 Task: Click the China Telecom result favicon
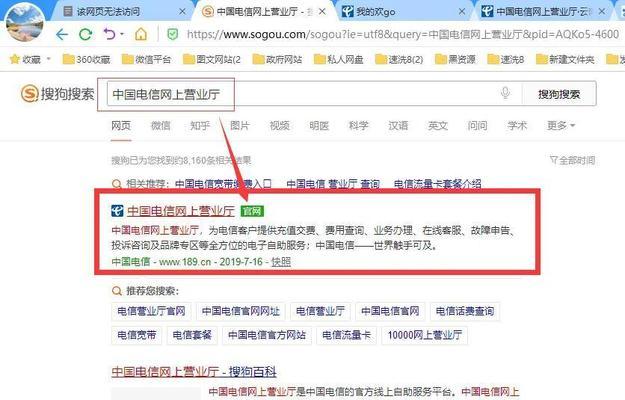coord(117,211)
